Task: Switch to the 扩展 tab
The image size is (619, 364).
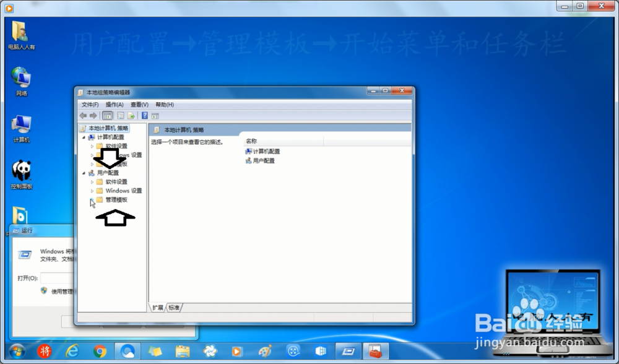Action: [157, 308]
